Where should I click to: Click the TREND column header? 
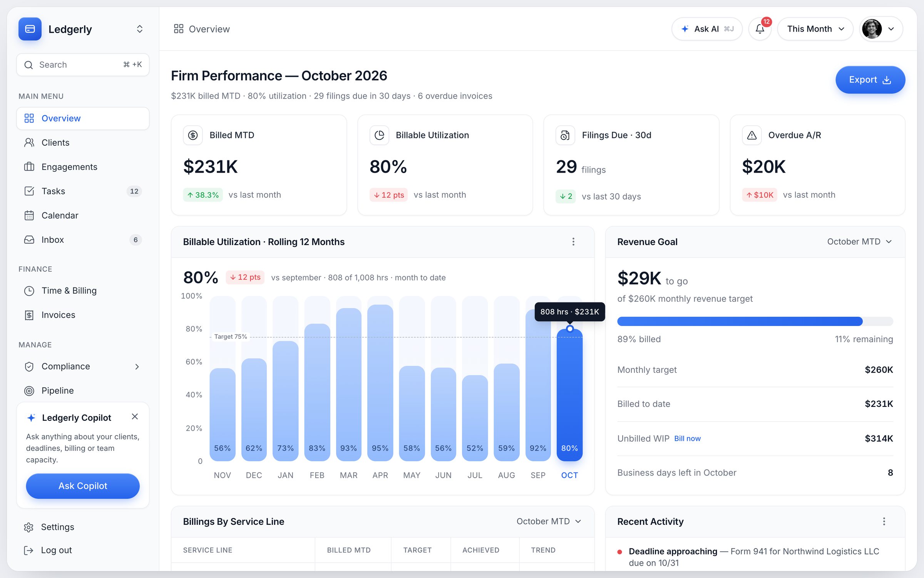[x=543, y=550]
